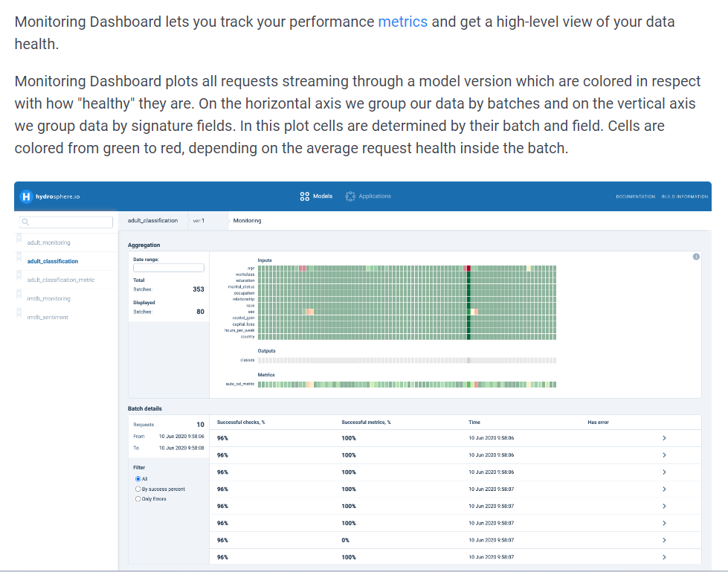Open the Models section icon
The width and height of the screenshot is (728, 572).
coord(305,196)
